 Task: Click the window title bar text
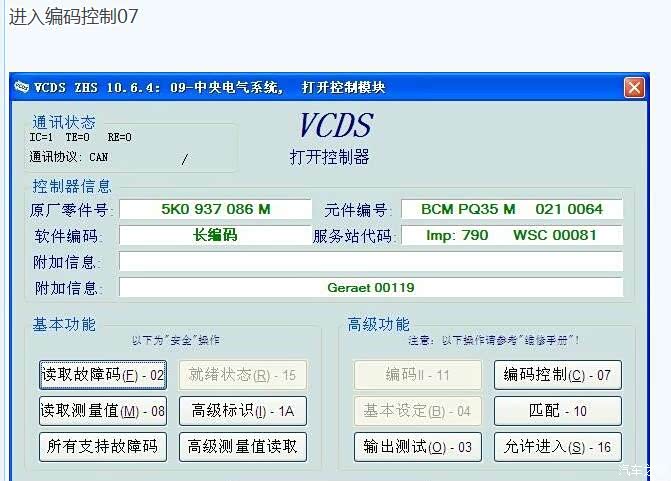click(x=210, y=87)
